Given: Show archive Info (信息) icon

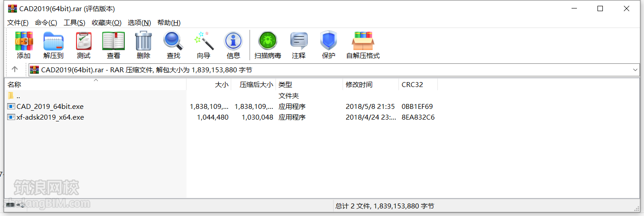Looking at the screenshot, I should [x=233, y=42].
